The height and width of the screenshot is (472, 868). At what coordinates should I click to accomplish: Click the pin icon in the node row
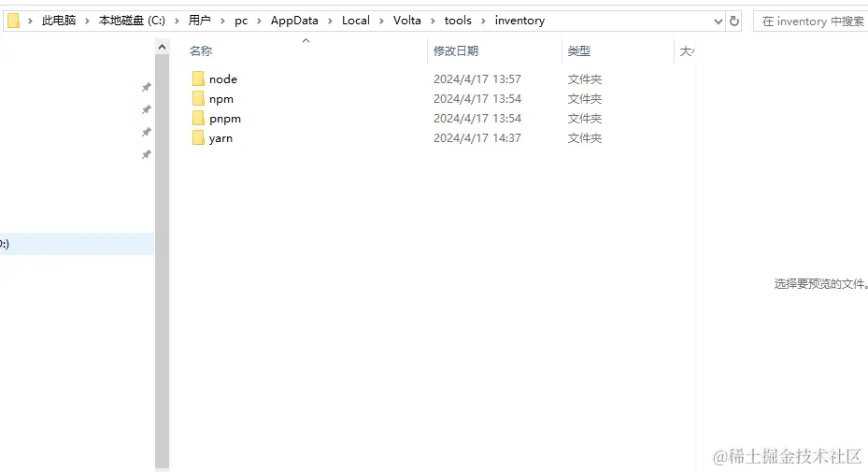point(146,87)
